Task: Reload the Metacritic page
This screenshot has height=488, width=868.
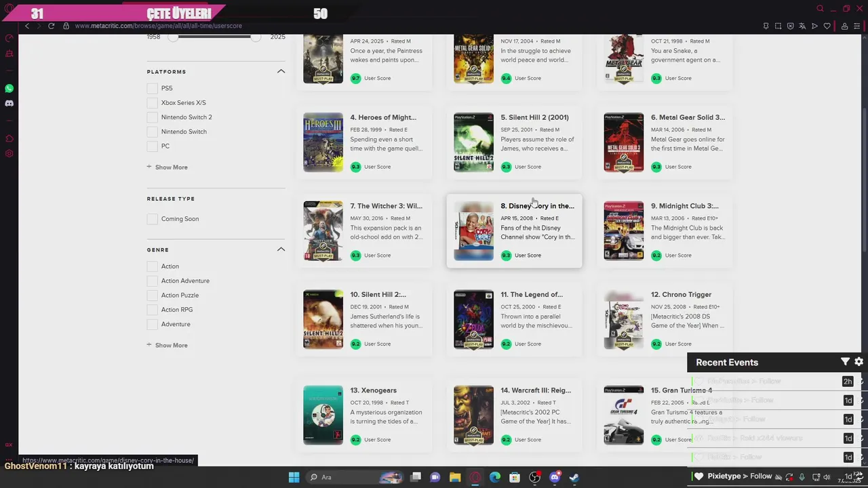Action: (x=51, y=26)
